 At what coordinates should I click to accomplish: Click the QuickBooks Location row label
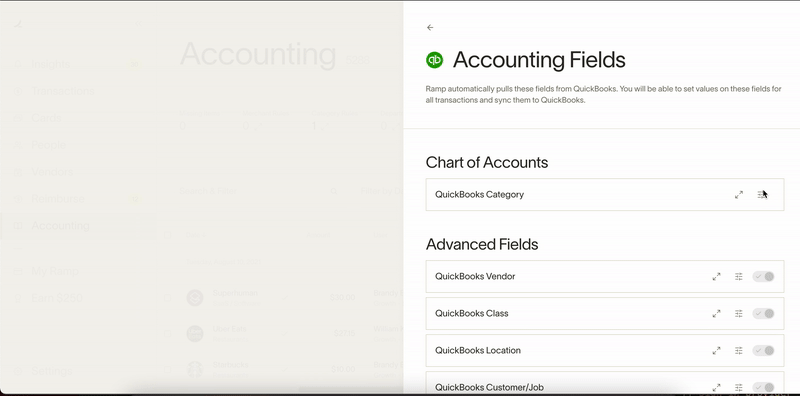[x=478, y=351]
